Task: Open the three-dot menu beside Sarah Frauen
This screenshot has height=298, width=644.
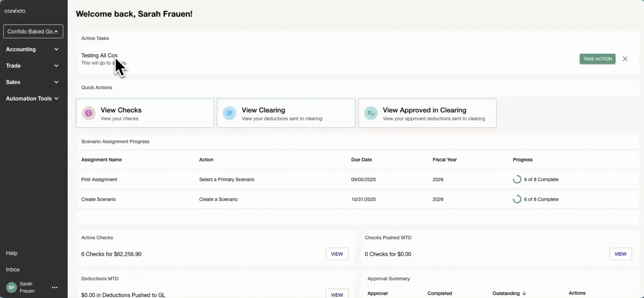Action: (55, 288)
